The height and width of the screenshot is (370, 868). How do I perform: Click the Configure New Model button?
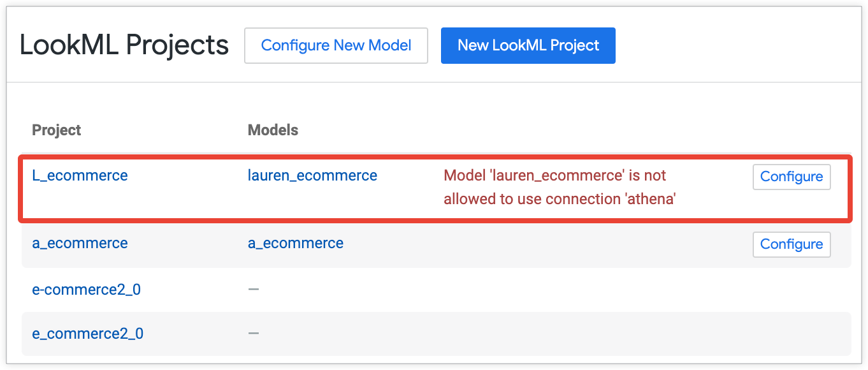[x=336, y=45]
